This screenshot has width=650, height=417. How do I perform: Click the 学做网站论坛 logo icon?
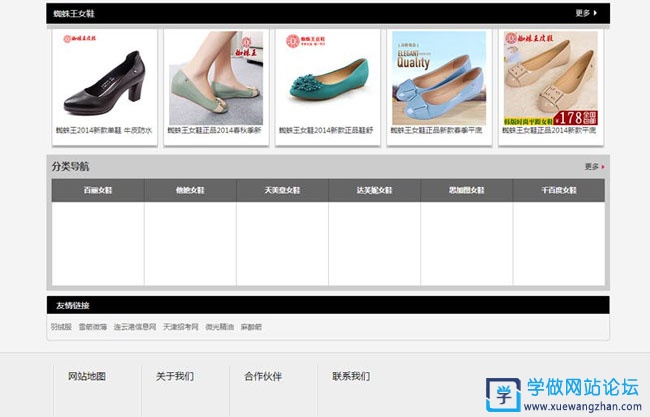(x=504, y=393)
